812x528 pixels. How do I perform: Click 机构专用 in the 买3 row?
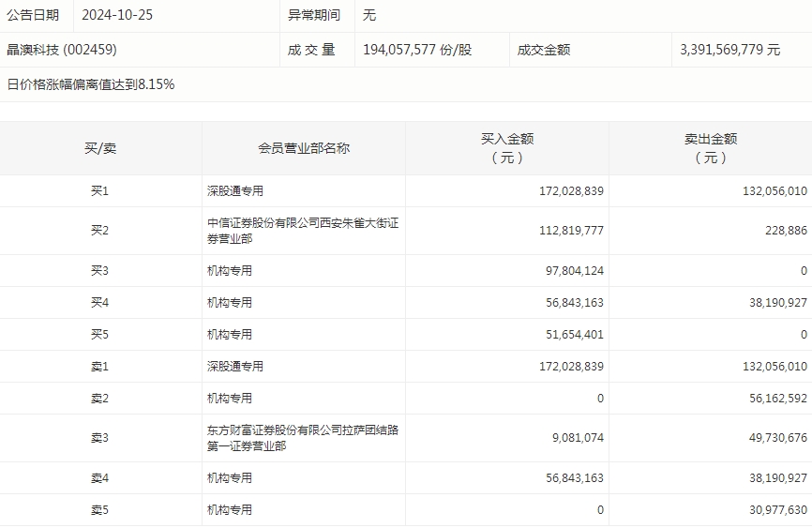tap(230, 271)
